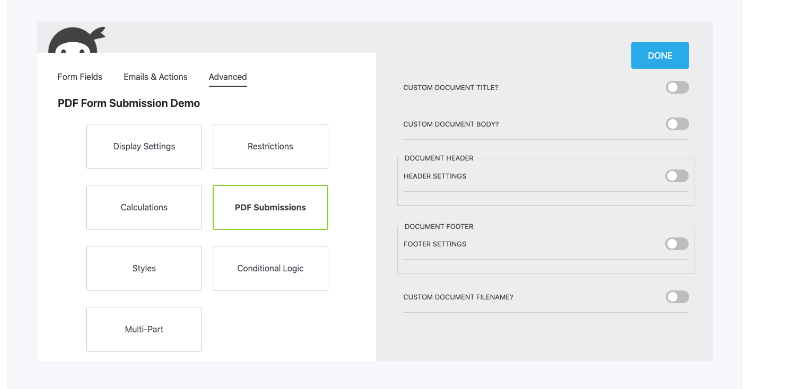Click the blue DONE button
Screen dimensions: 802x389
click(660, 56)
